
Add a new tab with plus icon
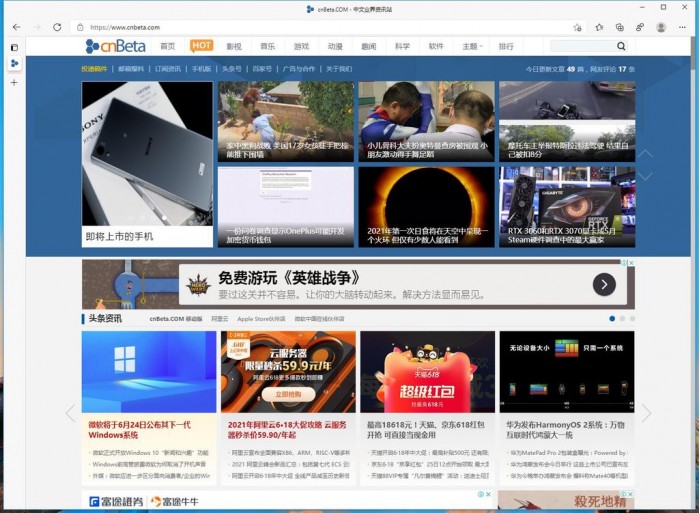coord(14,82)
